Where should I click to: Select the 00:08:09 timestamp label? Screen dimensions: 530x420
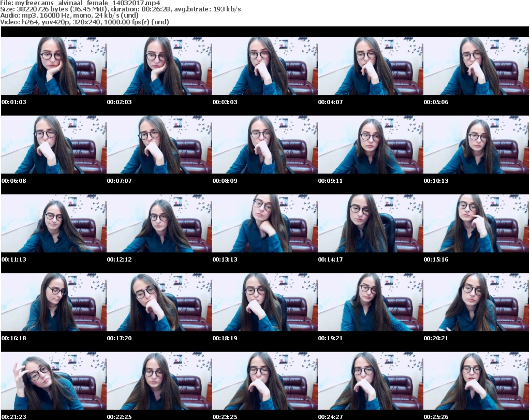point(225,181)
